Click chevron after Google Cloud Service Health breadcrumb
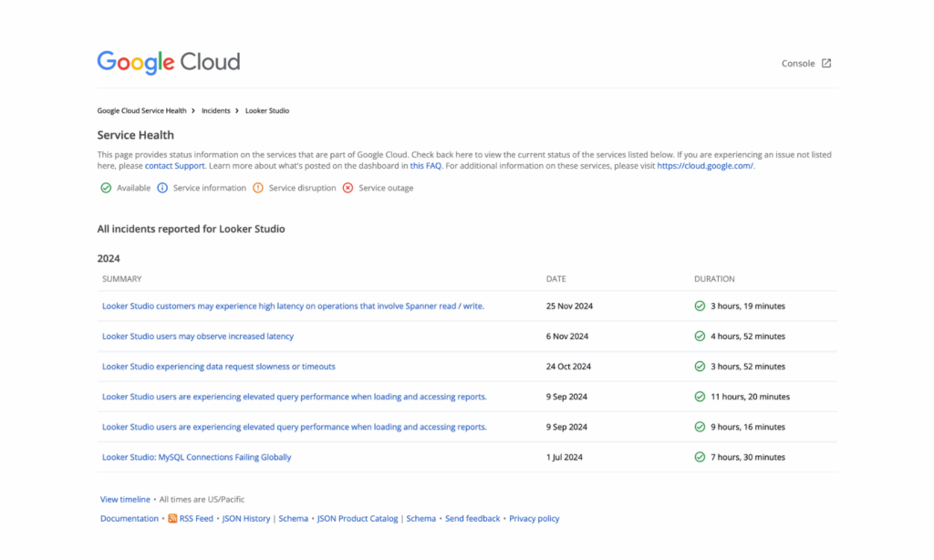 point(193,110)
